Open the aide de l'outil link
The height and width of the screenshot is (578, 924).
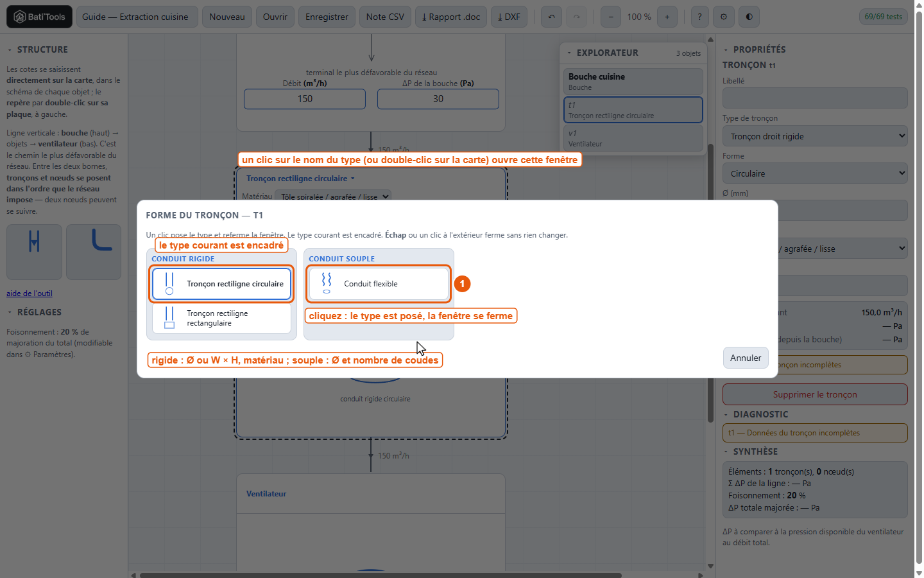coord(30,293)
